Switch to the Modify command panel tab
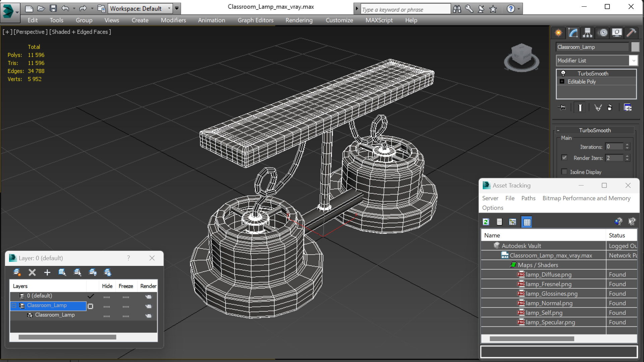644x362 pixels. (x=573, y=32)
